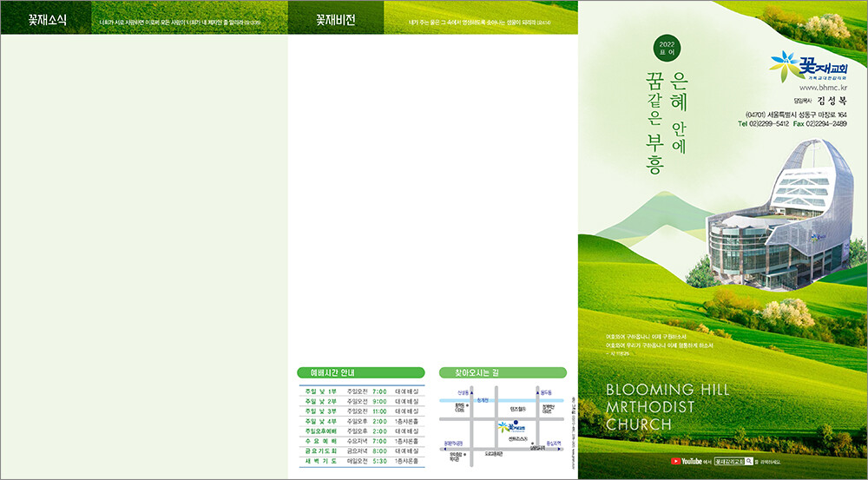Select the 수요예배 schedule row

[360, 441]
